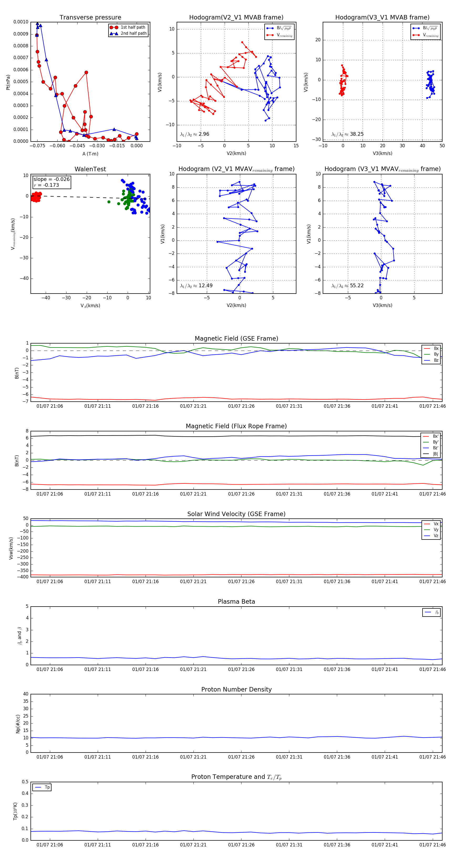Click the WalenTest "V_remaining(km/s)" y-axis label
Screen dimensions: 473x868
[x=13, y=234]
